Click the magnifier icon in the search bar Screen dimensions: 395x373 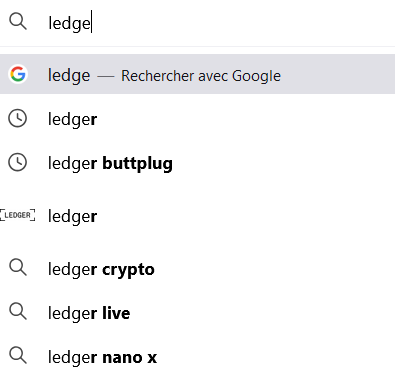[18, 22]
